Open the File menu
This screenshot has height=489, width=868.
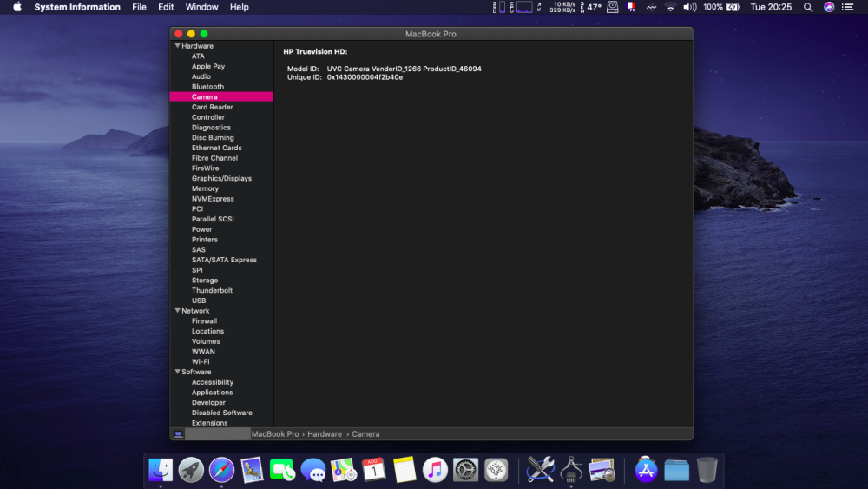(139, 7)
